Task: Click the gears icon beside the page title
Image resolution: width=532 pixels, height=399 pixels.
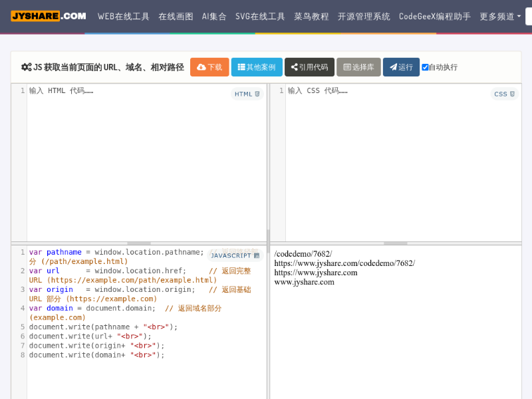Action: pos(26,67)
